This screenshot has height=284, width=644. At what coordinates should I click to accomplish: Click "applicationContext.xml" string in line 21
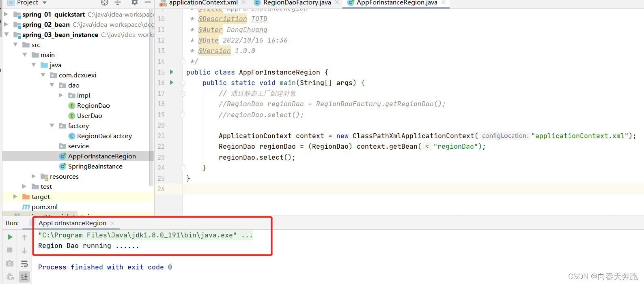click(580, 136)
